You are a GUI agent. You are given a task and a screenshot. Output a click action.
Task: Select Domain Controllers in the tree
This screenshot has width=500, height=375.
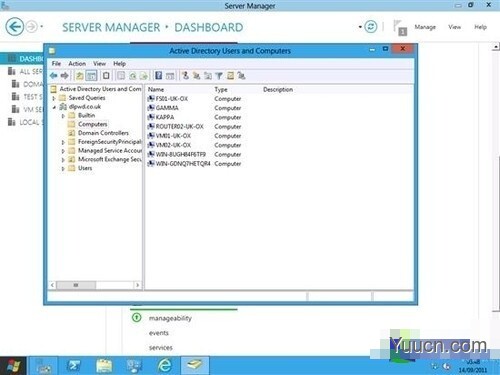pos(103,133)
